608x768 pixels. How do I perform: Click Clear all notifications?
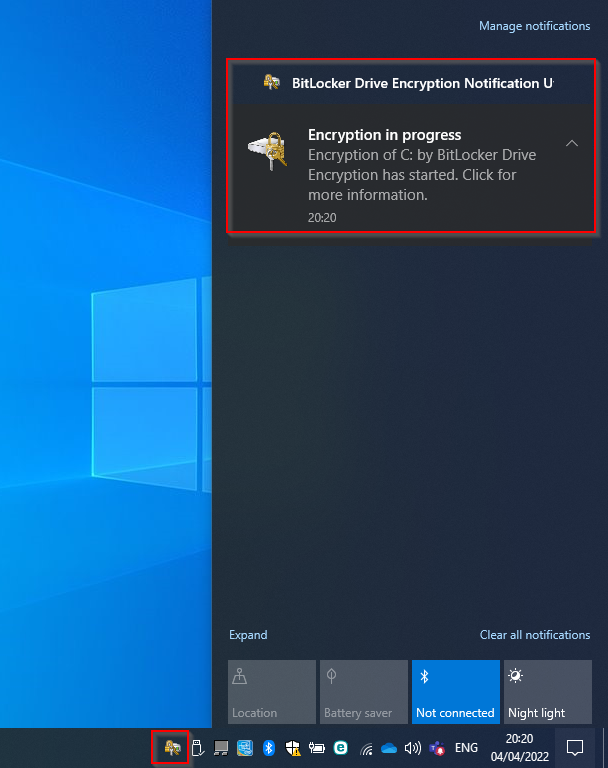[x=534, y=635]
